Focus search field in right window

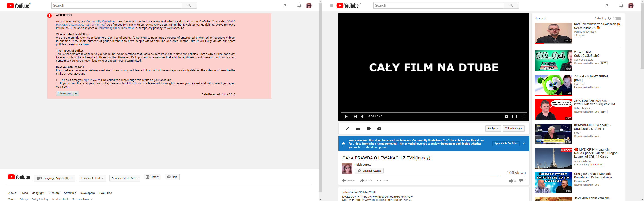(x=439, y=6)
